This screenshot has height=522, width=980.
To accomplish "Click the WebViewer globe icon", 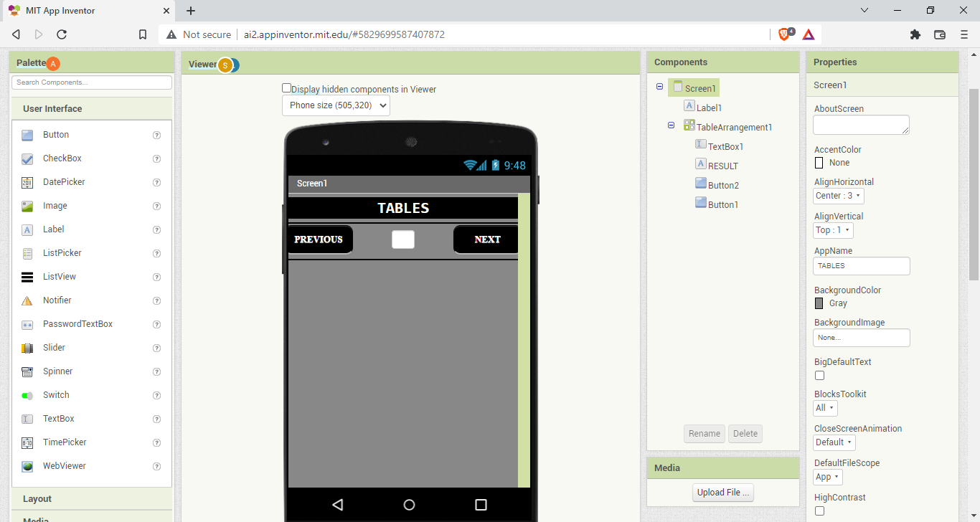I will [x=27, y=466].
